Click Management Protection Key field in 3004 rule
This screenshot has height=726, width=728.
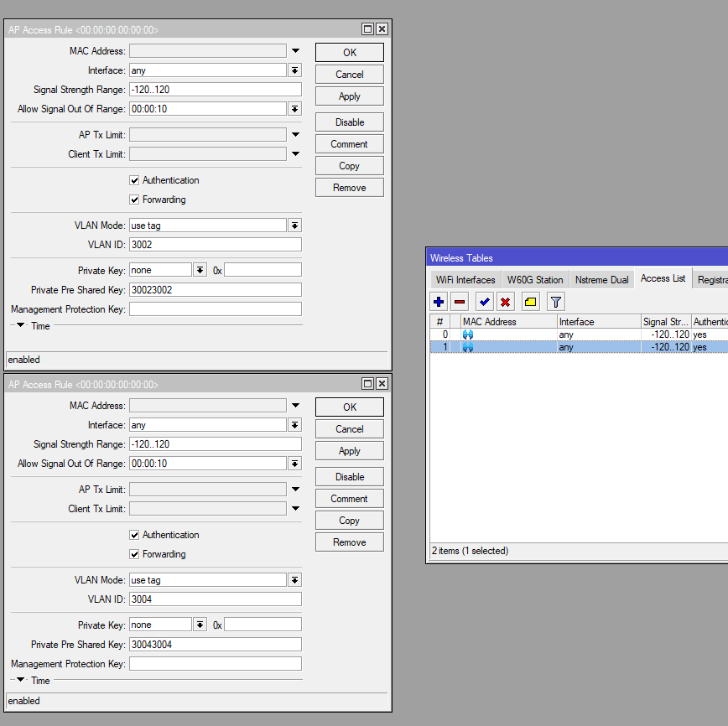pos(216,664)
